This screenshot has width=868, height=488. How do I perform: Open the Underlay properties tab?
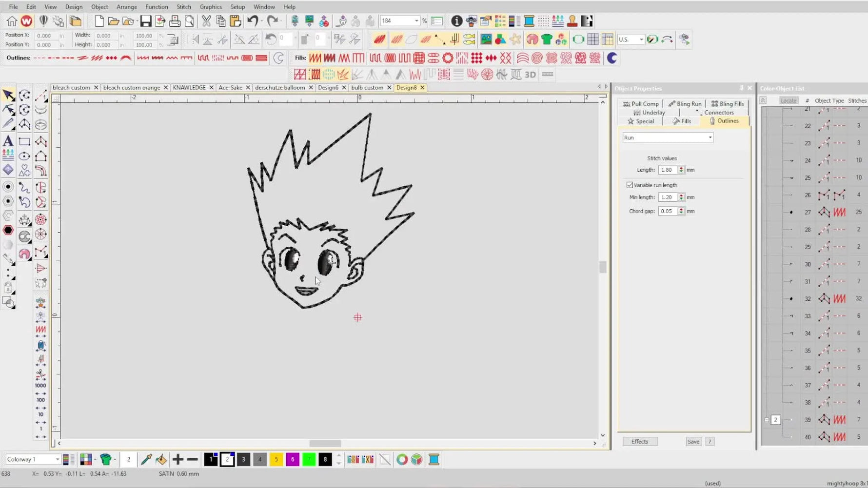tap(649, 113)
